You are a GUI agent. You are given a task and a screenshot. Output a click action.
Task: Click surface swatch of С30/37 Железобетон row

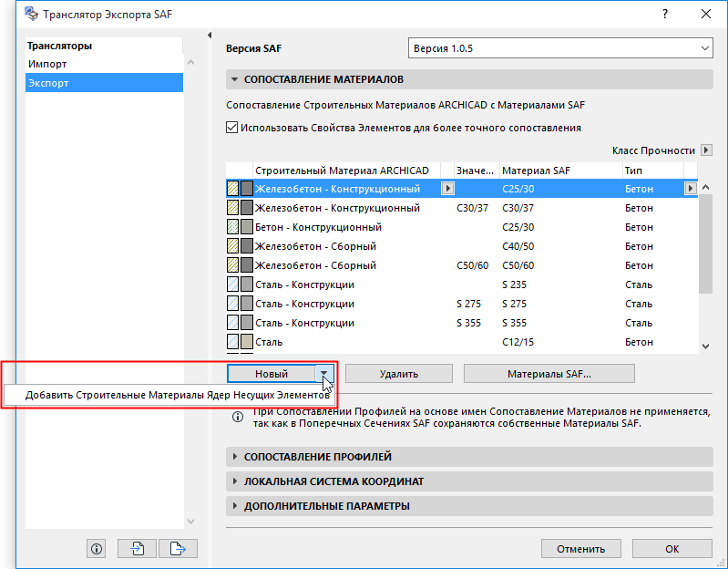pos(247,208)
